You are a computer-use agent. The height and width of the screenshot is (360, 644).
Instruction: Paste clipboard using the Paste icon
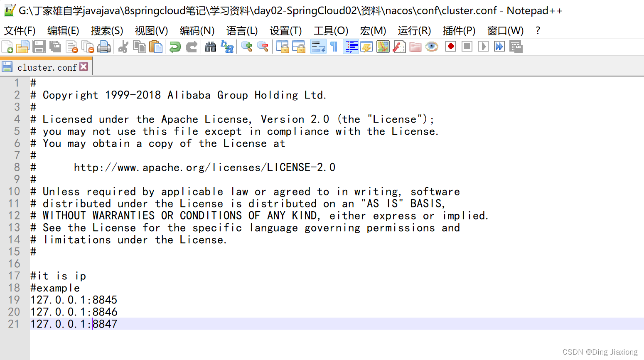tap(156, 47)
